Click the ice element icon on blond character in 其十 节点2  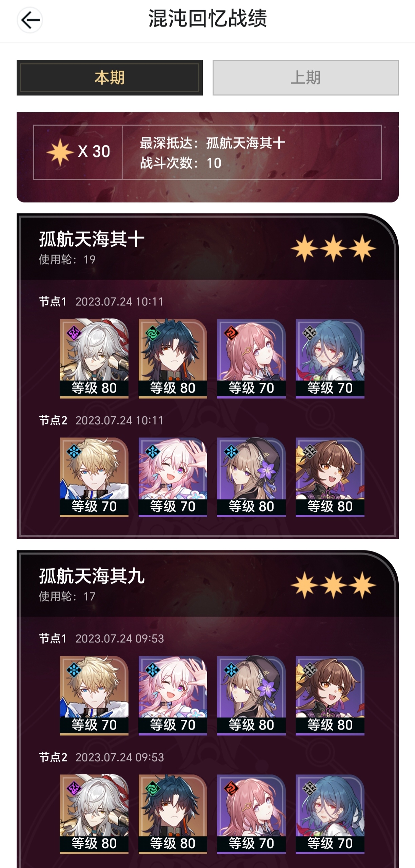tap(74, 451)
